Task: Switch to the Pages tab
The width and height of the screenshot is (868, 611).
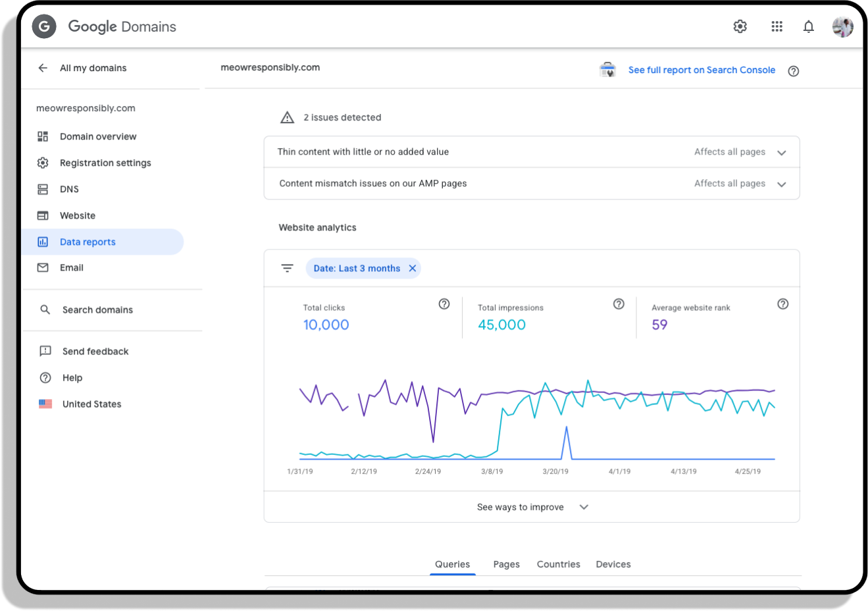Action: coord(506,564)
